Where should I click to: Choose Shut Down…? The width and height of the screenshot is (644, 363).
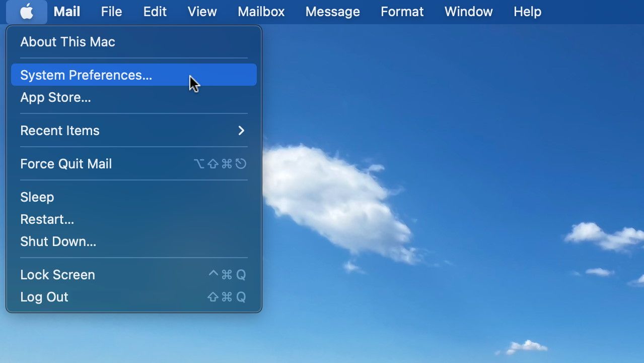pos(134,241)
